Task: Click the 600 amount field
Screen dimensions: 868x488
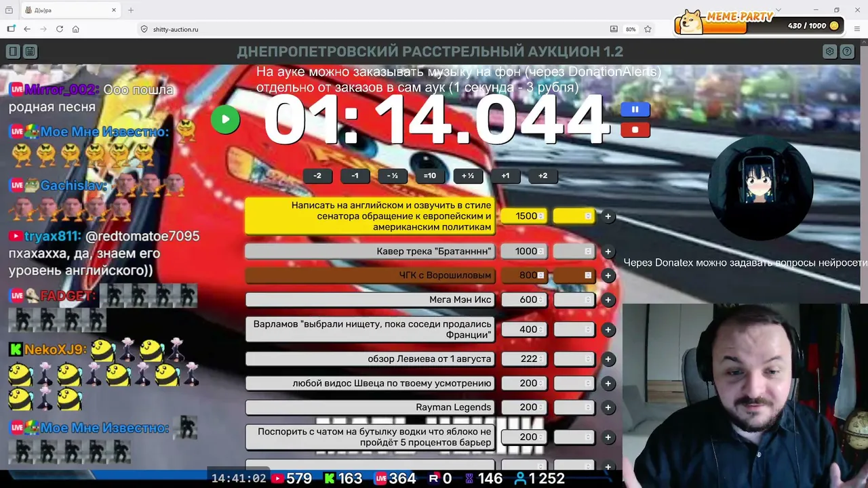Action: pyautogui.click(x=524, y=300)
